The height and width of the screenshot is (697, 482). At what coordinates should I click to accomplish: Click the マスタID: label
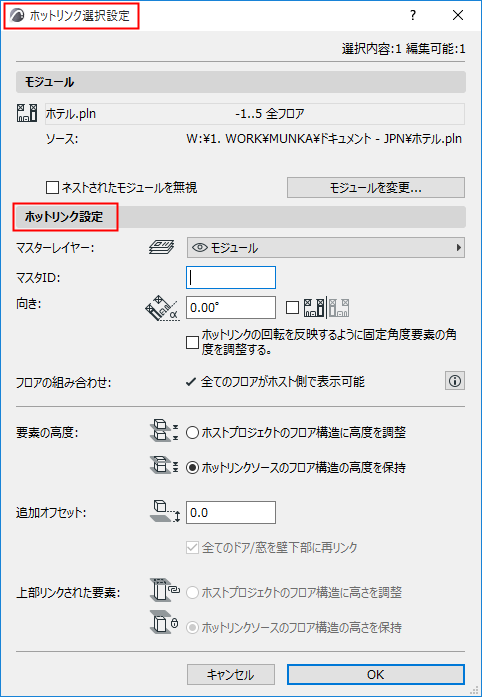(38, 277)
